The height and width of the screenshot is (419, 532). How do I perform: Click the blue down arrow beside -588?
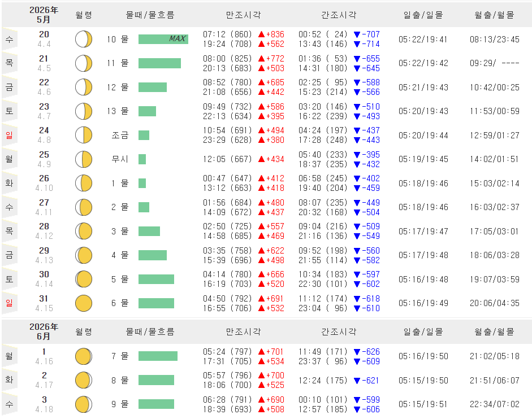tap(357, 82)
